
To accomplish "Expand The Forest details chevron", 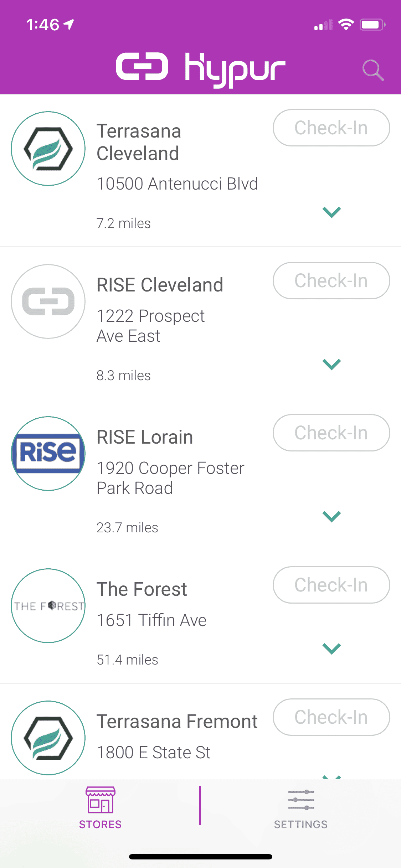I will pos(331,649).
